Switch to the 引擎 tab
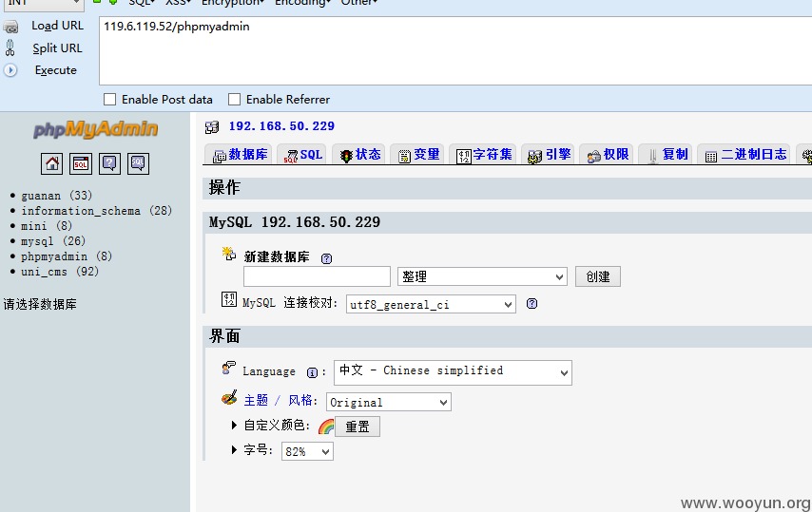812x512 pixels. [549, 155]
